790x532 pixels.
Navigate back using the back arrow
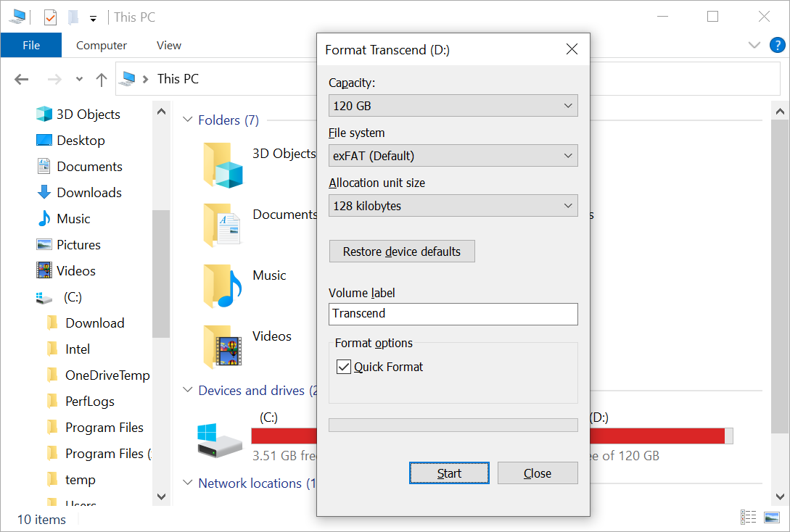click(x=21, y=79)
